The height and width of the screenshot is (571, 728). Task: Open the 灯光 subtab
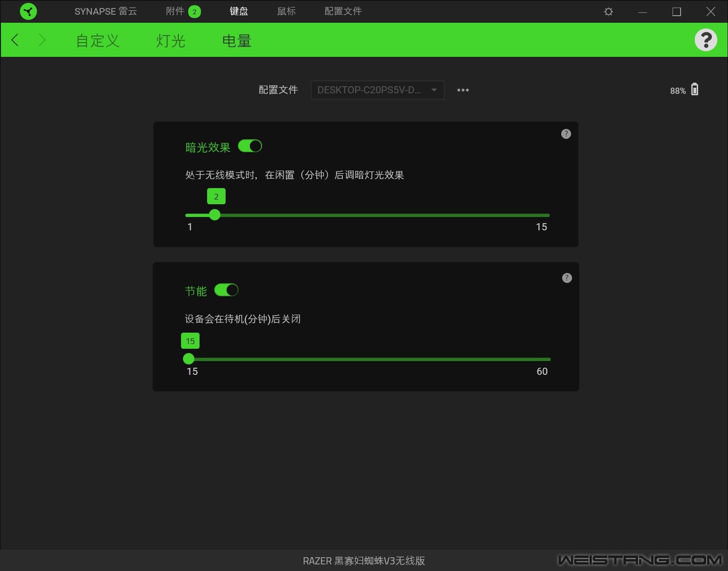pyautogui.click(x=171, y=41)
